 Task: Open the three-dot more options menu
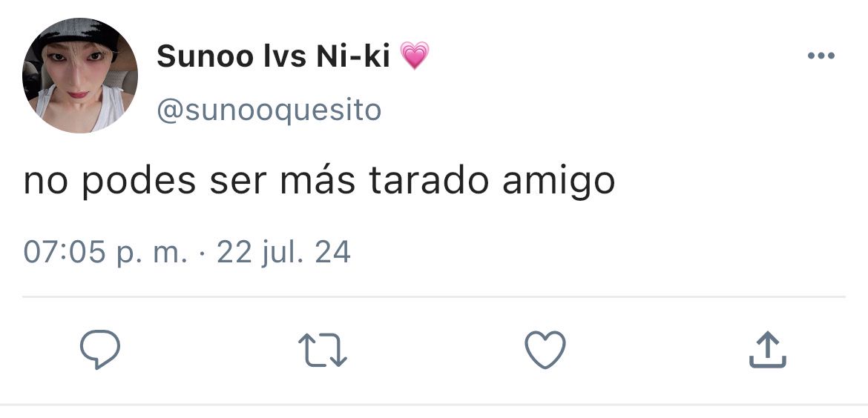click(x=821, y=56)
